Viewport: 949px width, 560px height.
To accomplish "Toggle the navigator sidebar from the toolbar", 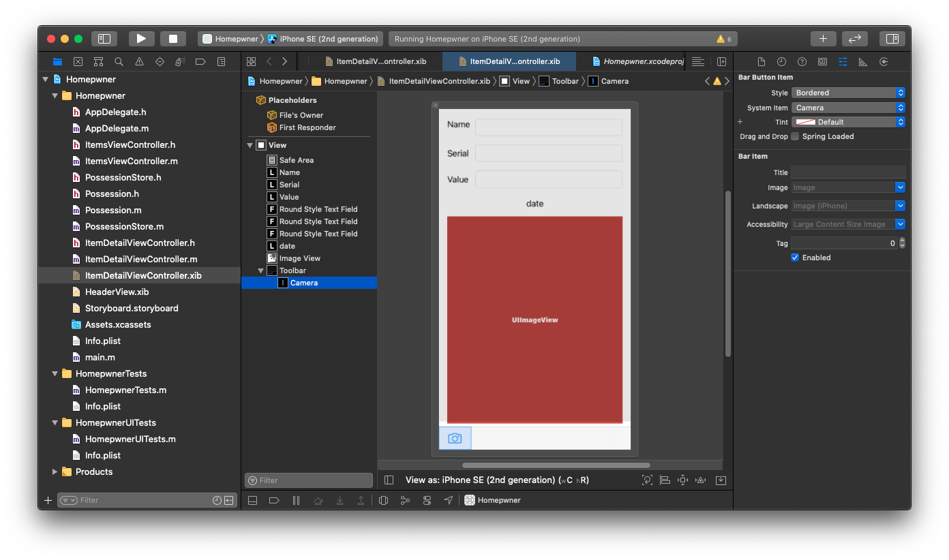I will pyautogui.click(x=104, y=39).
